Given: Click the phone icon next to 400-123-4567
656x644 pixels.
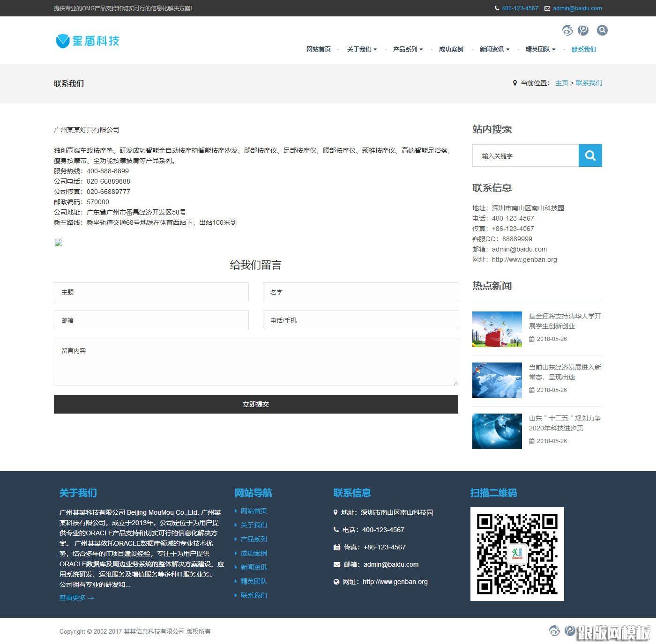Looking at the screenshot, I should tap(335, 530).
